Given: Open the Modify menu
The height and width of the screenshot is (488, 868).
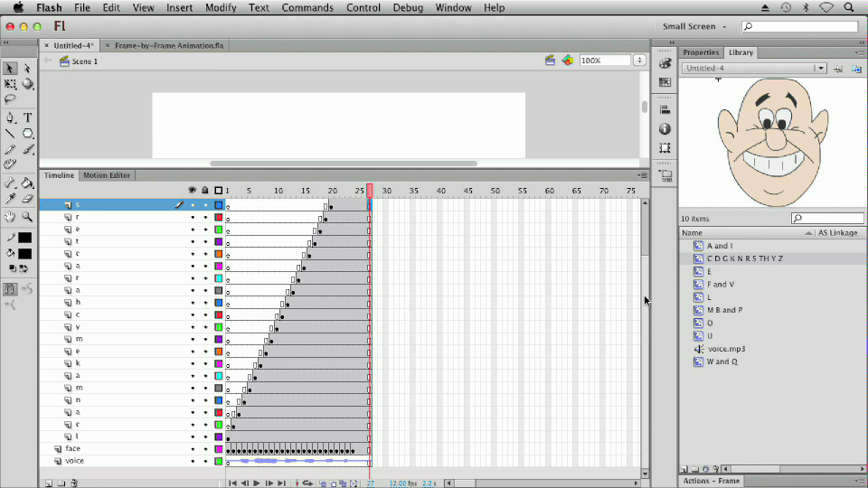Looking at the screenshot, I should click(x=221, y=8).
